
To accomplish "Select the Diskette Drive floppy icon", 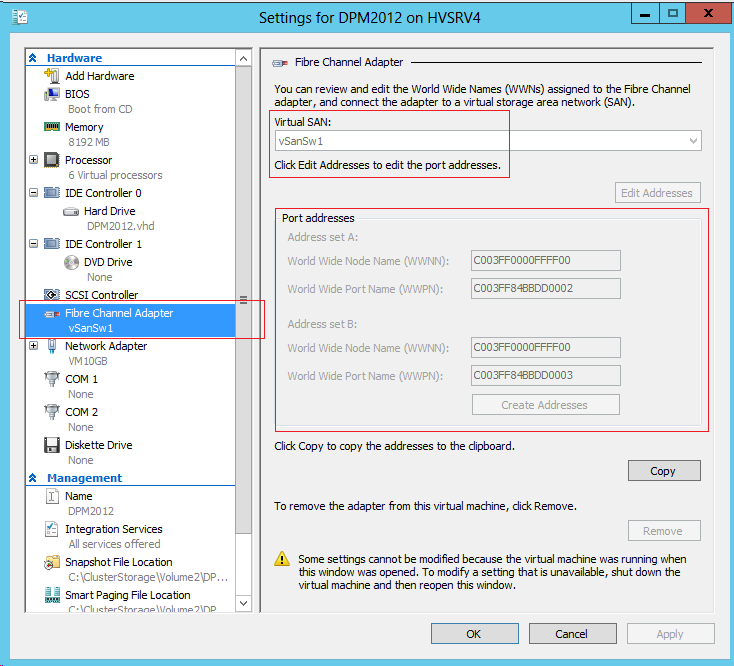I will point(51,445).
